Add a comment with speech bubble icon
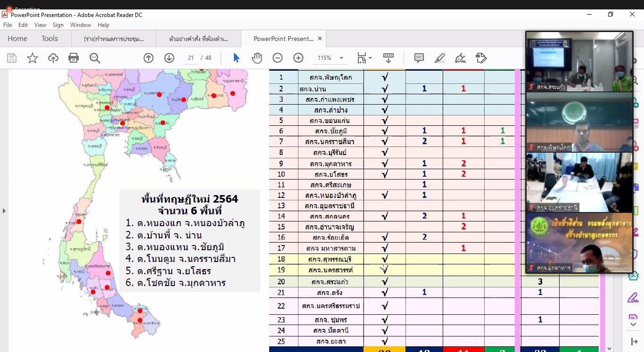This screenshot has width=644, height=352. click(x=419, y=58)
